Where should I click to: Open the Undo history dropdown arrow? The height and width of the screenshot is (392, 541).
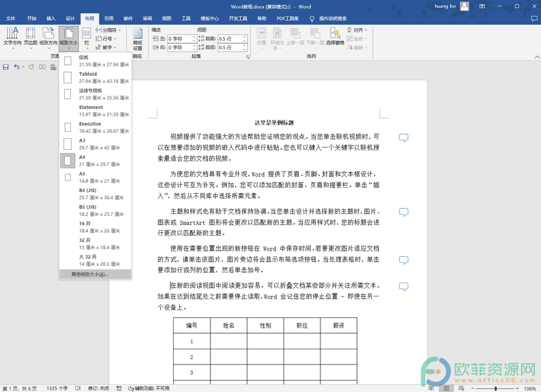coord(23,67)
